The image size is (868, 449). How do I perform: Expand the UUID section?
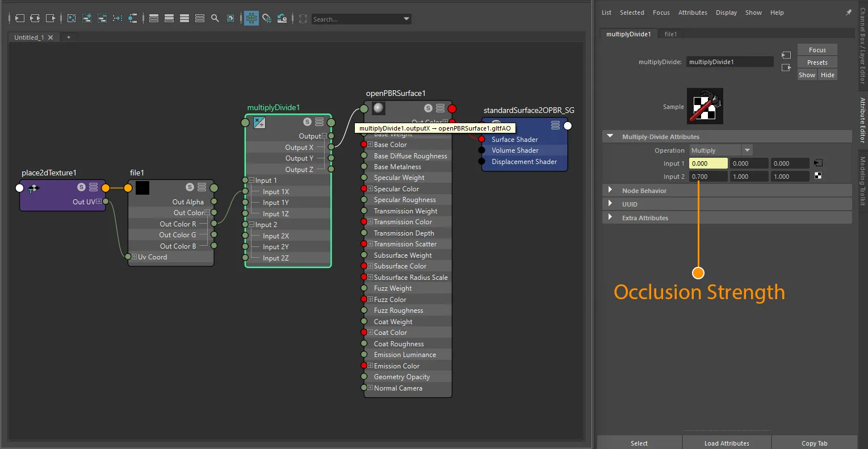[x=610, y=204]
